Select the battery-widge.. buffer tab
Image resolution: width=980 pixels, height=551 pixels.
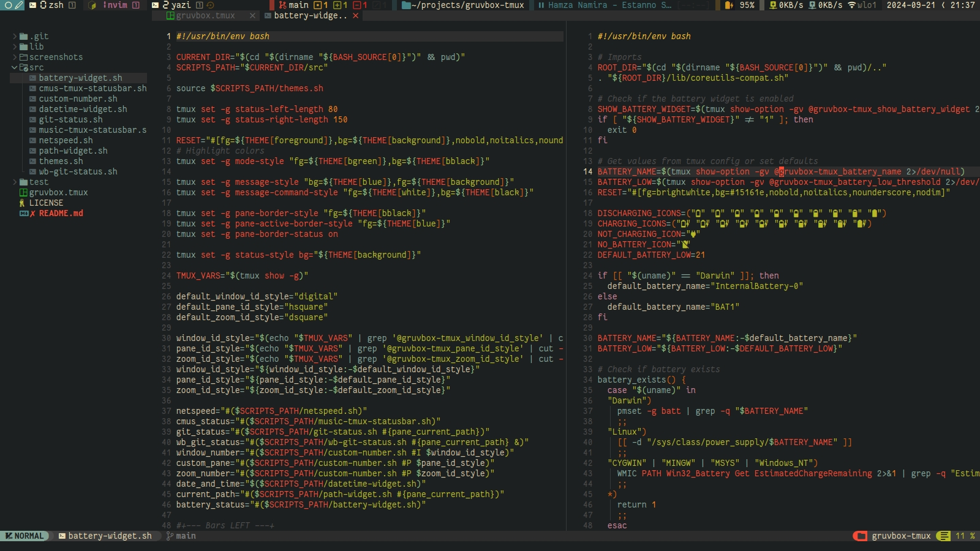click(311, 15)
